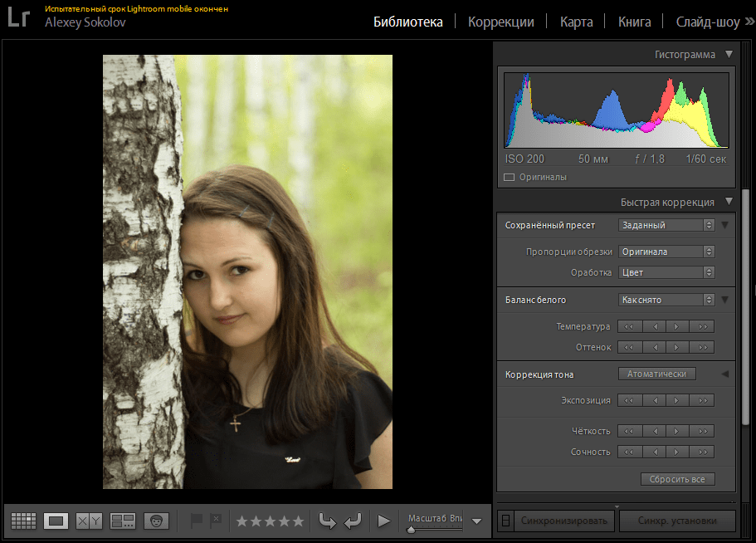
Task: Open Баланс белого dropdown
Action: [x=666, y=300]
